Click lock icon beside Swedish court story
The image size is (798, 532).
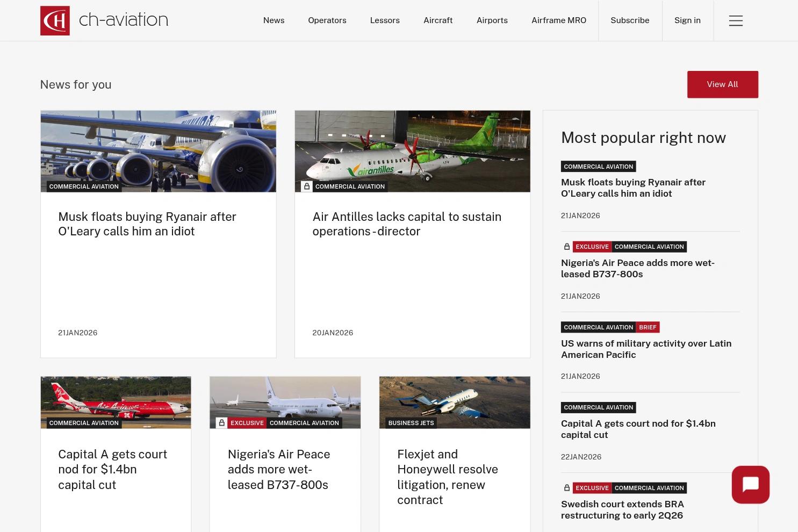coord(566,488)
